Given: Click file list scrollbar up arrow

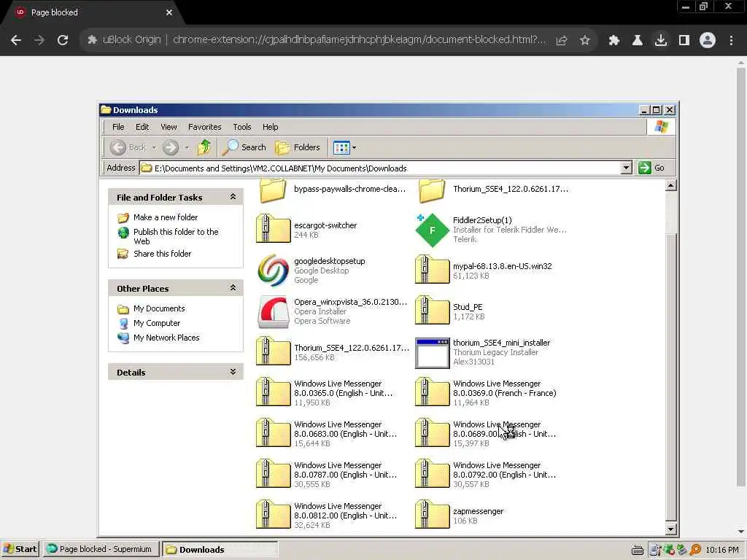Looking at the screenshot, I should tap(671, 186).
